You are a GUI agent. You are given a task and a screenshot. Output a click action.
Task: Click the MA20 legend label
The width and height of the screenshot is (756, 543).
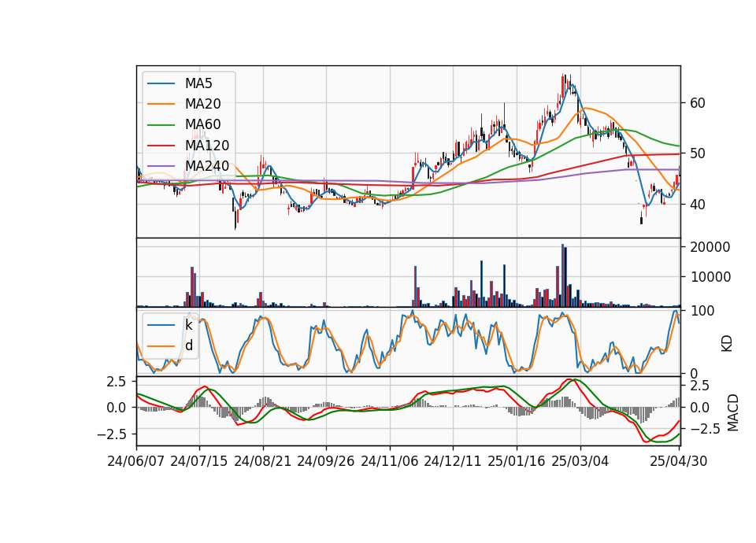pos(203,104)
